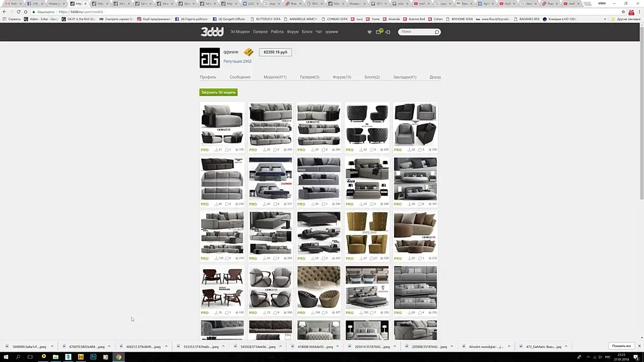Open Task View on taskbar
This screenshot has width=644, height=362.
click(30, 357)
